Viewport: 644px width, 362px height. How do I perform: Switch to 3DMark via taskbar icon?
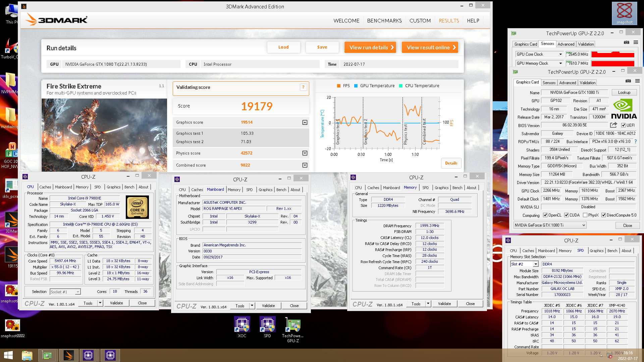[68, 355]
